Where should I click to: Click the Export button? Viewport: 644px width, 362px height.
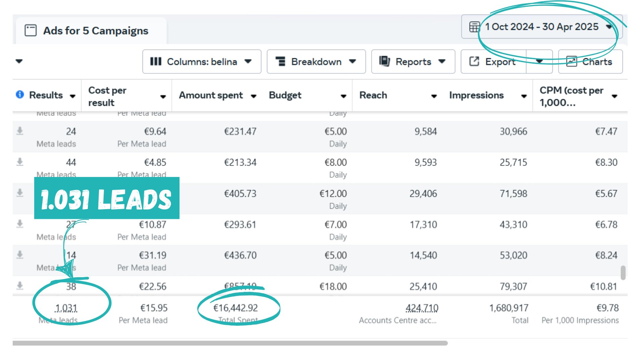click(494, 62)
